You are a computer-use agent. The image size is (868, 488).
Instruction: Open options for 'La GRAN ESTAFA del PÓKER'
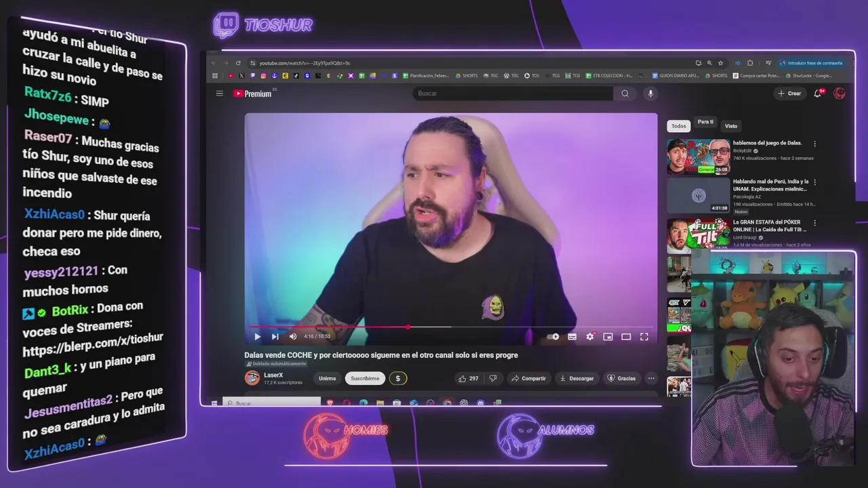(x=814, y=222)
